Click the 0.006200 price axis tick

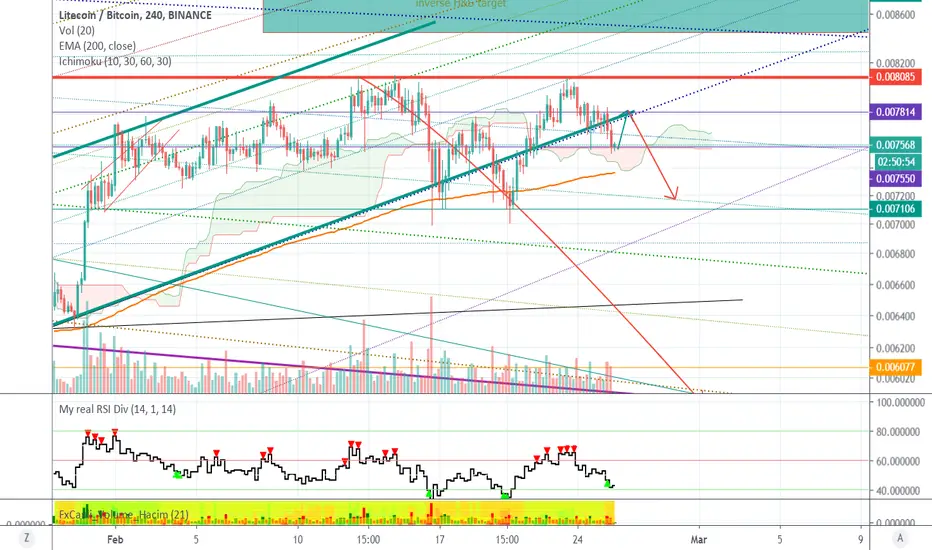click(x=896, y=348)
